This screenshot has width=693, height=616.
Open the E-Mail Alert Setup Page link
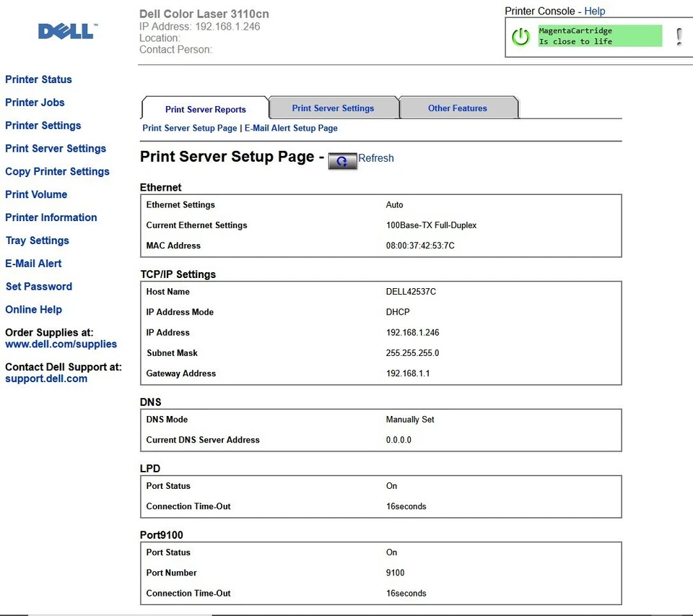[x=291, y=128]
